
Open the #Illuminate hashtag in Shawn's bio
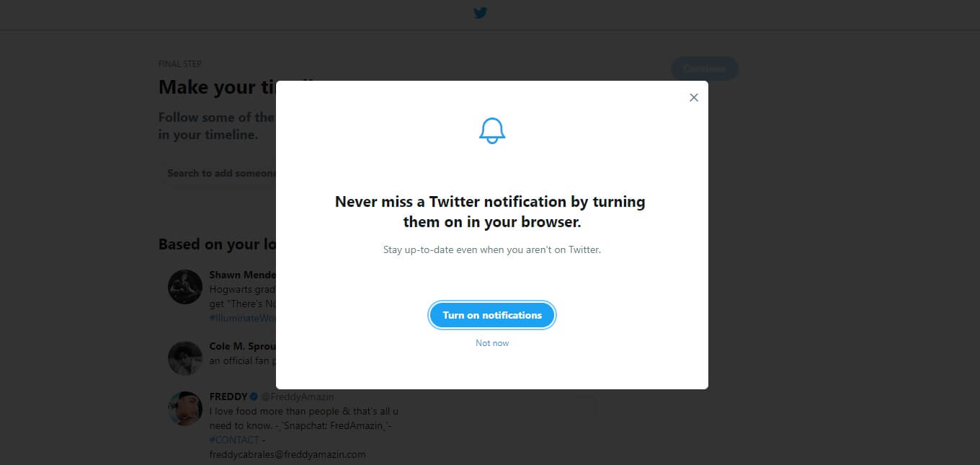242,318
